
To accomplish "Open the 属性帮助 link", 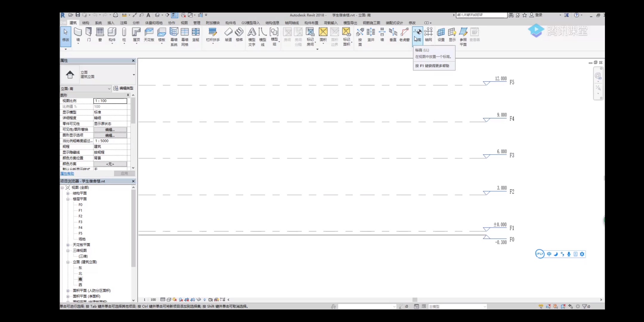I will 67,174.
